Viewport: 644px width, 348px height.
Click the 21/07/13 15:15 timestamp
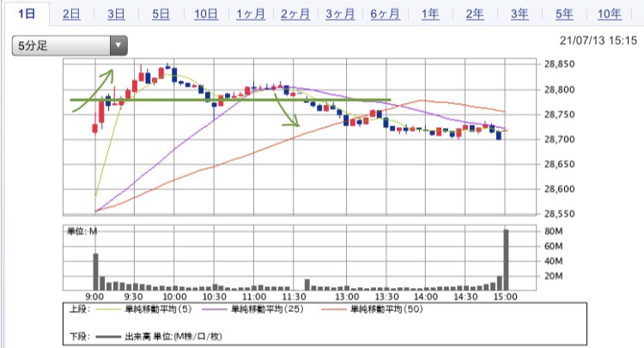[598, 40]
